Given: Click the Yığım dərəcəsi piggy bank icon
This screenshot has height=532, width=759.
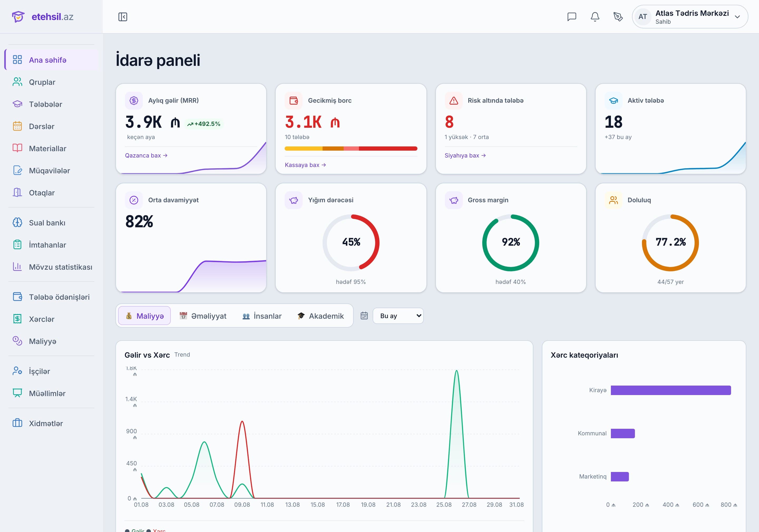Looking at the screenshot, I should click(x=294, y=200).
